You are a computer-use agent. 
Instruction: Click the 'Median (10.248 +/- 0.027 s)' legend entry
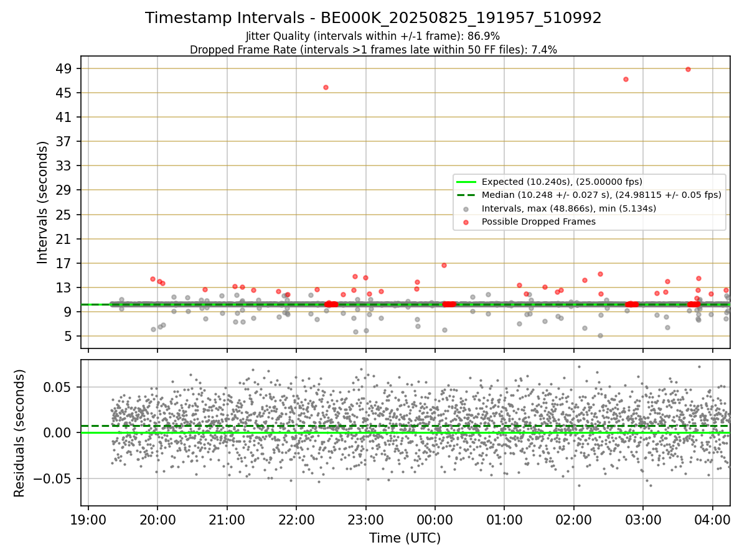click(601, 195)
